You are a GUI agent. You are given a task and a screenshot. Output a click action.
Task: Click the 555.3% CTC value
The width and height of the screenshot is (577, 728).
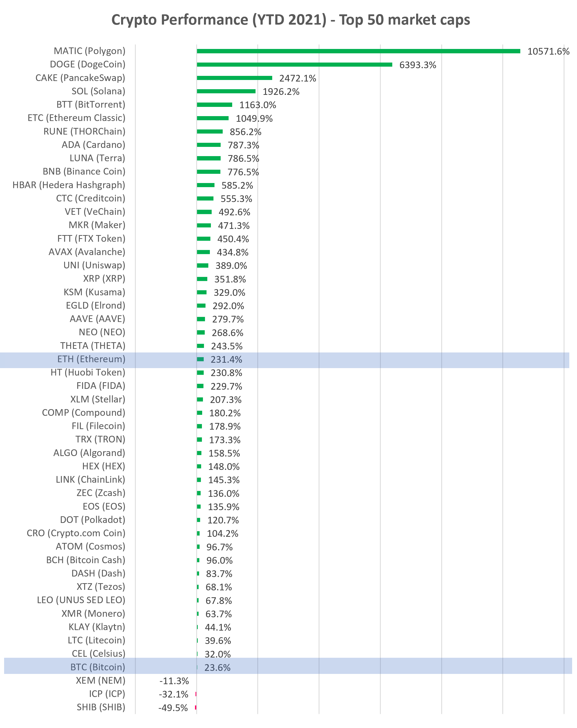click(x=236, y=199)
